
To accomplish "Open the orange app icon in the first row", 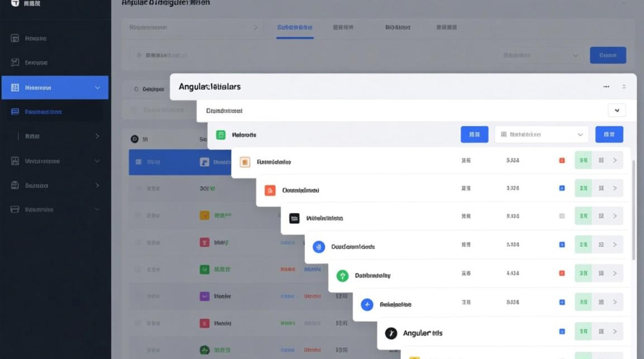I will (245, 162).
